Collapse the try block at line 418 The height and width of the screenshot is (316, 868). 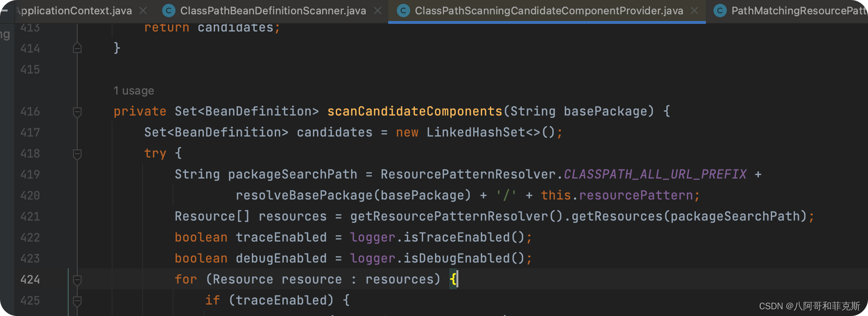click(x=77, y=154)
